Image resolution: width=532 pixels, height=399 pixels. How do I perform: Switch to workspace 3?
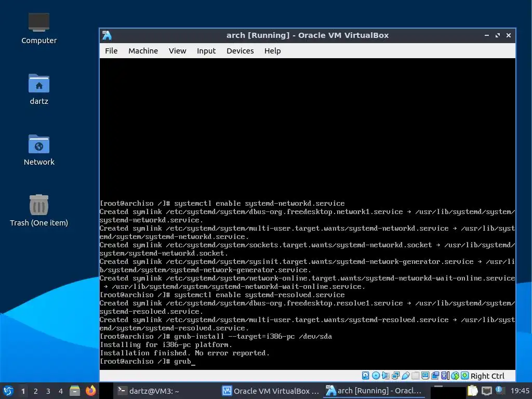(x=48, y=391)
